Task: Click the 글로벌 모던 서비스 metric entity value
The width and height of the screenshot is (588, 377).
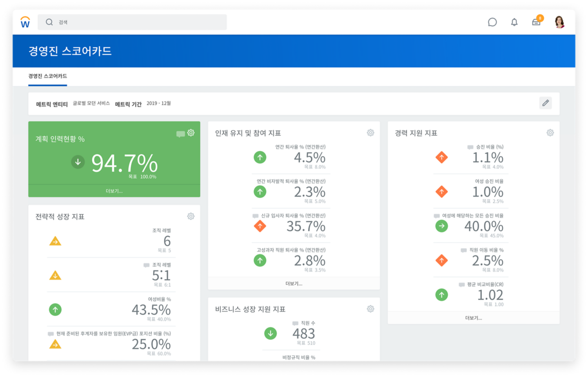Action: point(91,103)
